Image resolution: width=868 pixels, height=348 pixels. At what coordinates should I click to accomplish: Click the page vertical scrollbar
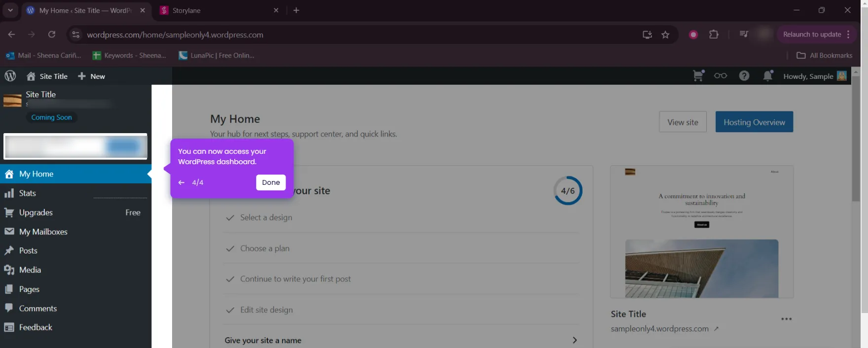pos(856,138)
